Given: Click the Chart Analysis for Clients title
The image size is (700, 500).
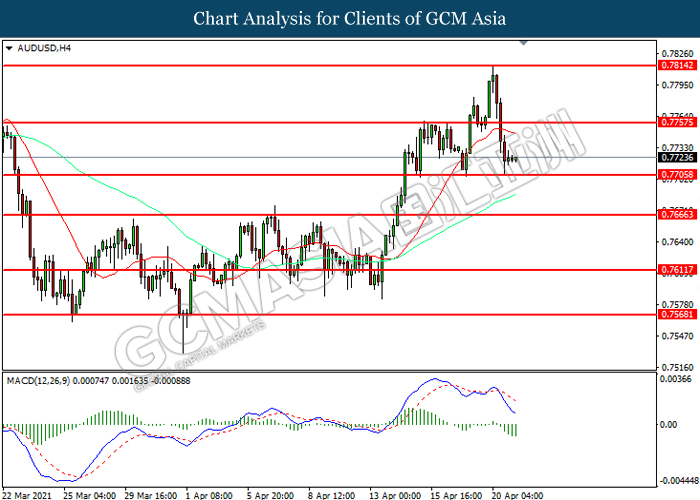Looking at the screenshot, I should [x=350, y=19].
